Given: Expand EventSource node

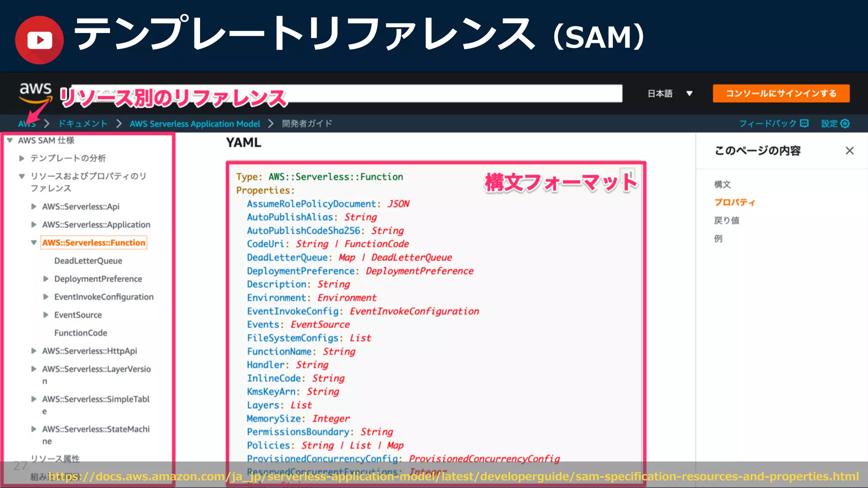Looking at the screenshot, I should [x=46, y=315].
